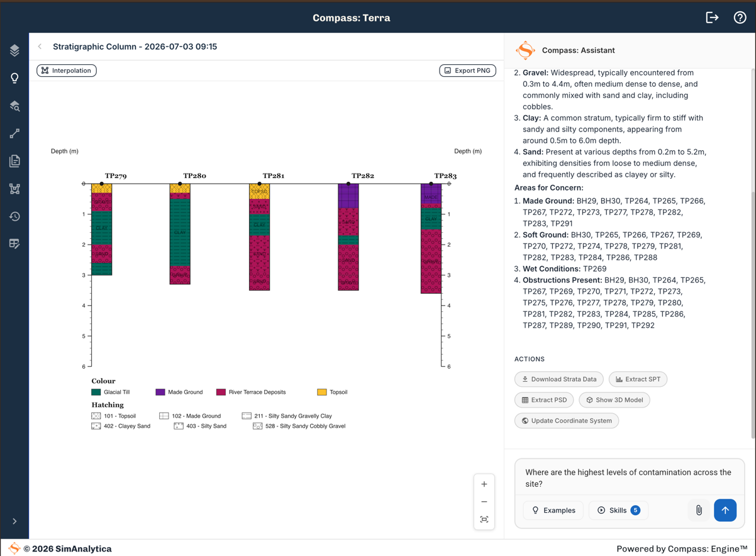Go back using the chevron beside Stratigraphic Column
Image resolution: width=756 pixels, height=556 pixels.
(x=40, y=47)
